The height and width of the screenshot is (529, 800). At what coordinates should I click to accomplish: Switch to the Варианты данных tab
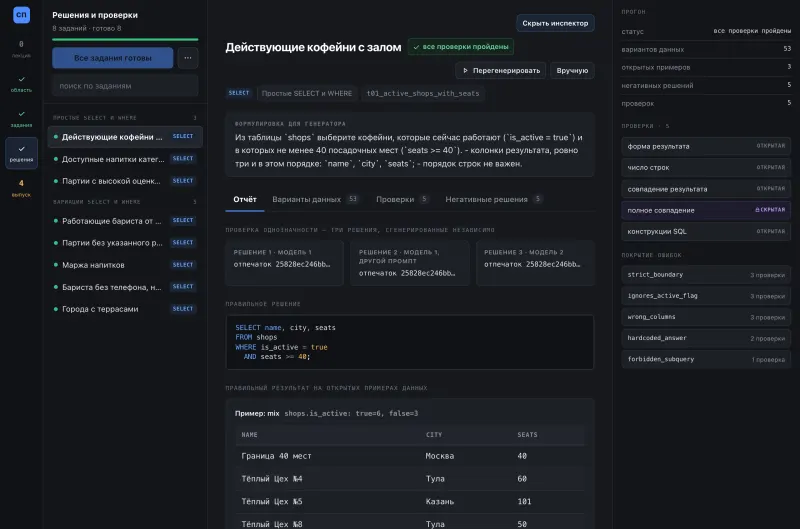315,199
